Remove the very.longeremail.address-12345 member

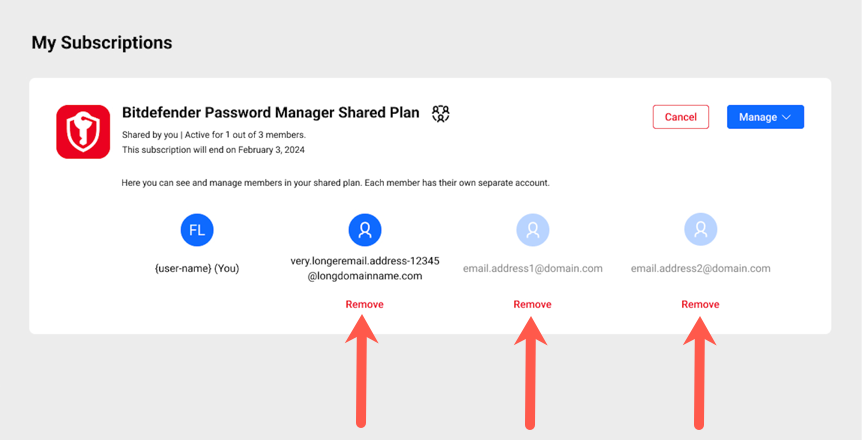pyautogui.click(x=364, y=304)
